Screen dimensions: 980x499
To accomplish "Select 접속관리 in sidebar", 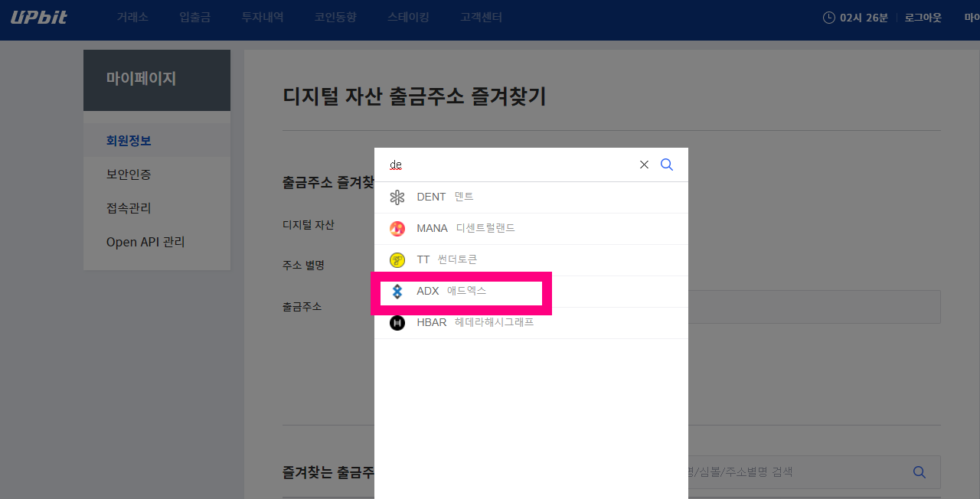I will coord(157,208).
